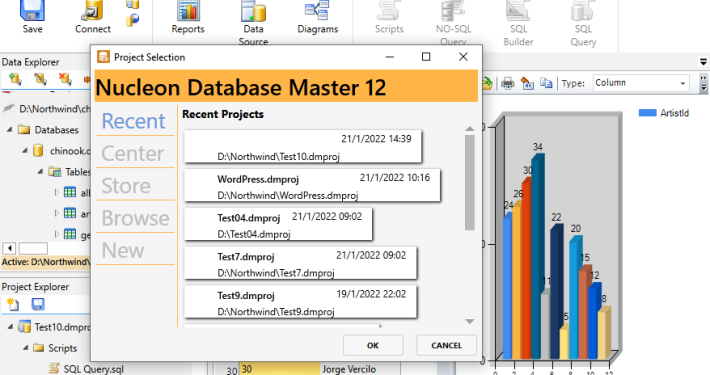Open the SQL Builder ribbon icon
Image resolution: width=710 pixels, height=375 pixels.
tap(518, 11)
